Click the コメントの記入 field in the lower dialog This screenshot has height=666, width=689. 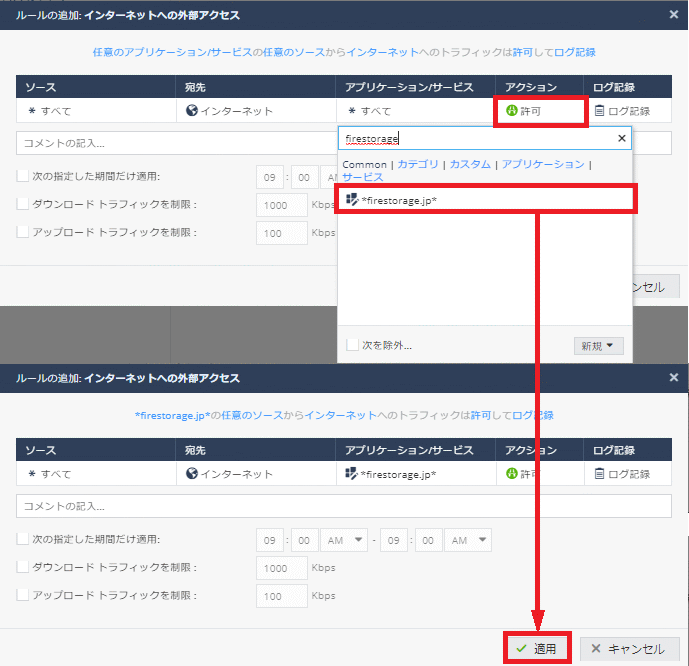click(x=344, y=506)
